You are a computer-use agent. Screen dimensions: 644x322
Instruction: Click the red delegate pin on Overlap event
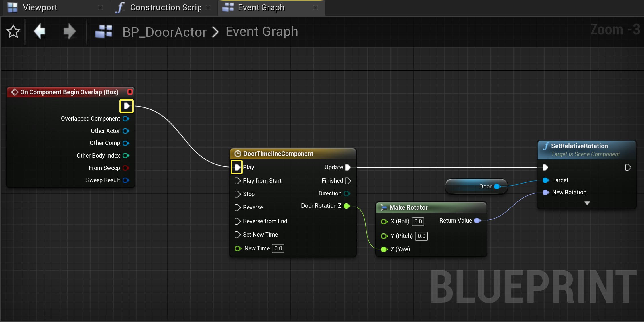[130, 92]
